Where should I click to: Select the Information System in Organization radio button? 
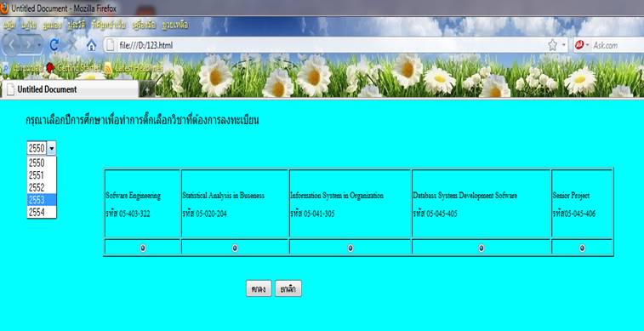[x=350, y=248]
